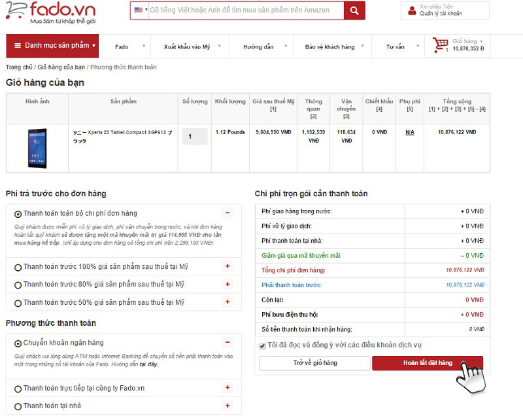The width and height of the screenshot is (523, 420).
Task: Open the Tư vấn menu
Action: pos(395,46)
